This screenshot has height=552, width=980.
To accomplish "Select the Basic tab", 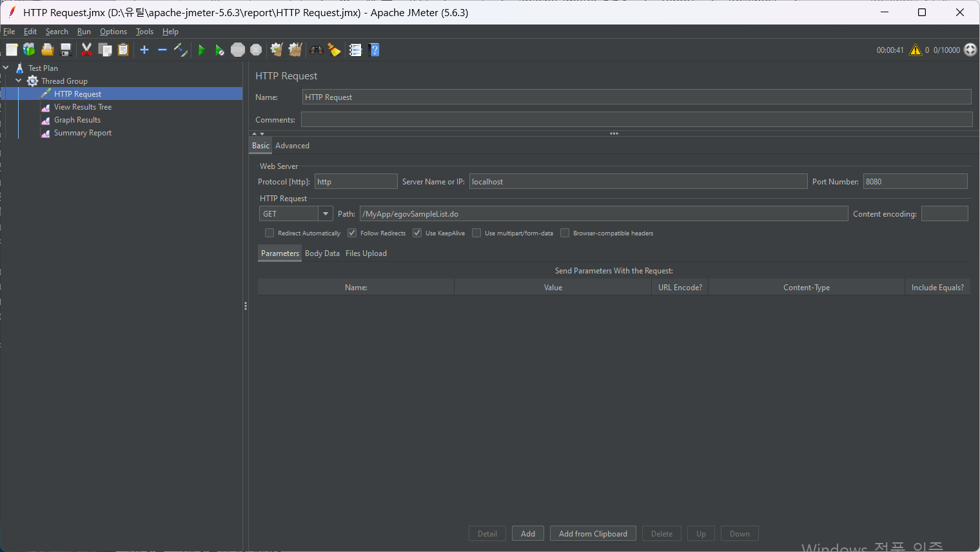I will pos(260,146).
